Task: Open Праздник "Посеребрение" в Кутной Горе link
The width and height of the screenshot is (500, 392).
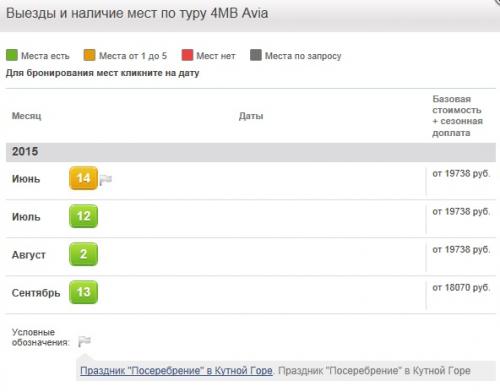Action: 176,370
